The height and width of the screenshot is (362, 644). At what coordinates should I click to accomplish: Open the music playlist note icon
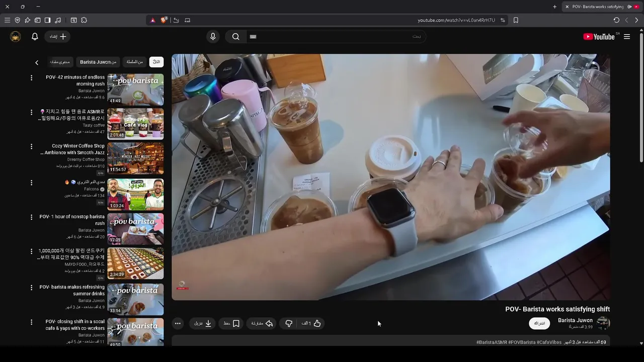point(58,20)
